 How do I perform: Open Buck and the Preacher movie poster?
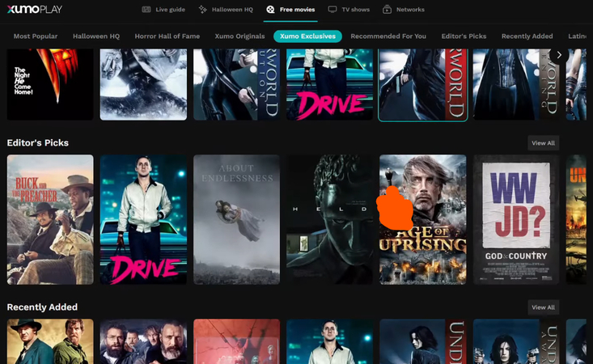pos(50,219)
